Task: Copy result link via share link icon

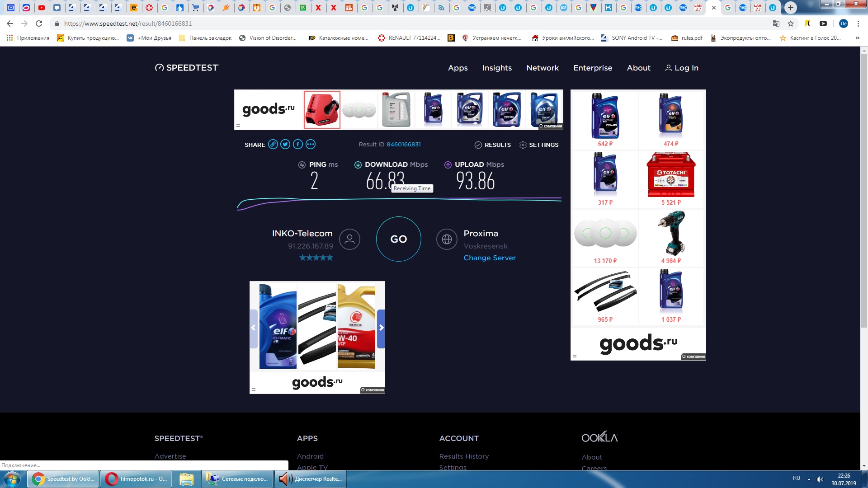Action: coord(273,145)
